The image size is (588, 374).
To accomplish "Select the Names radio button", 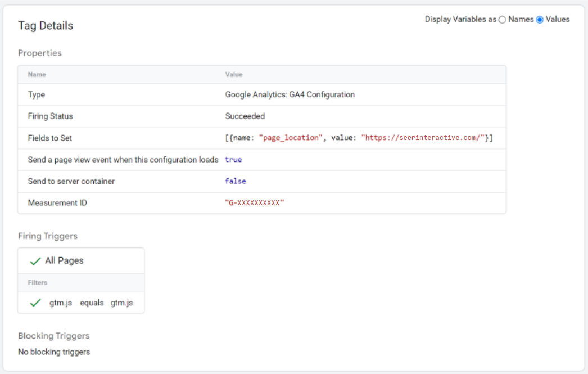I will coord(503,20).
